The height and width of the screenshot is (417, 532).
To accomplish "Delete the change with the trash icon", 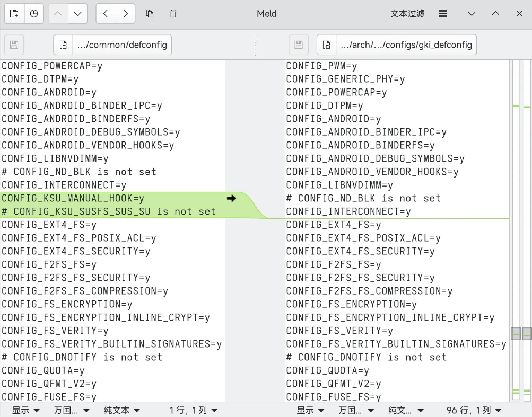I will 173,14.
